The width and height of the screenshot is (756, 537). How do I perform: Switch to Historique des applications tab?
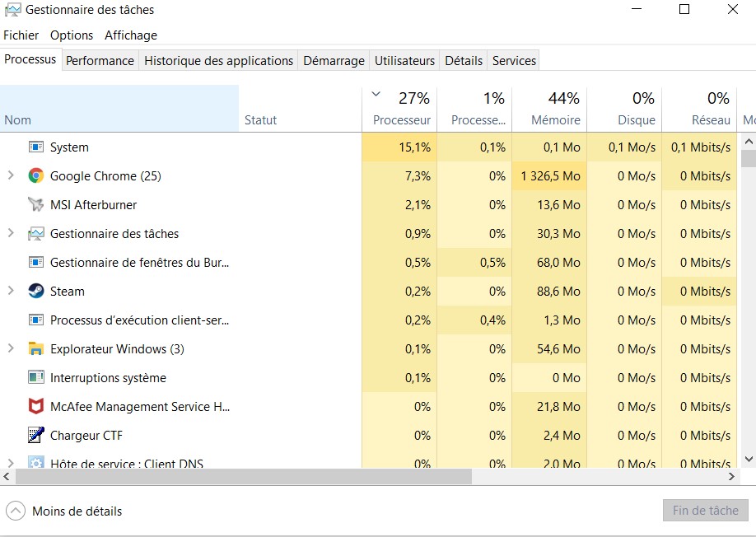tap(218, 61)
